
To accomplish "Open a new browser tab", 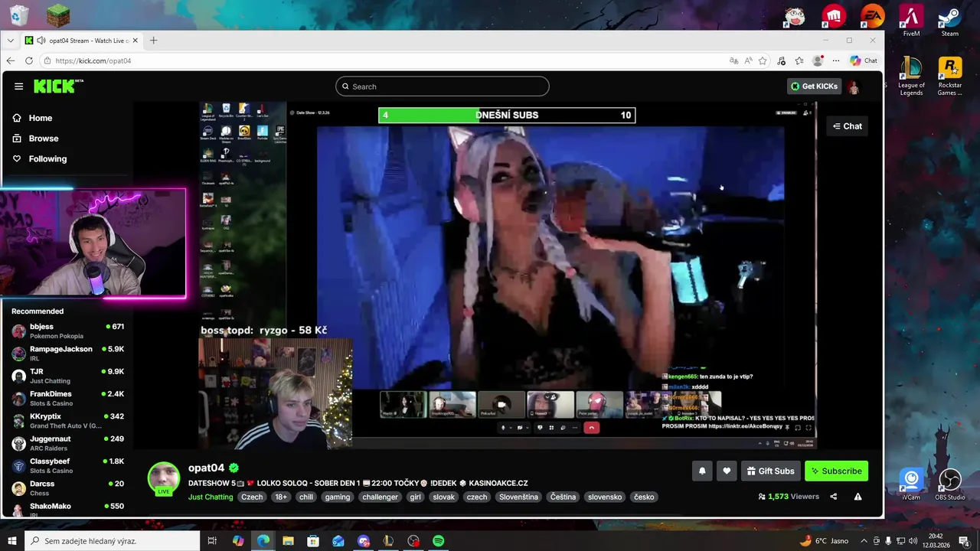I will [153, 41].
